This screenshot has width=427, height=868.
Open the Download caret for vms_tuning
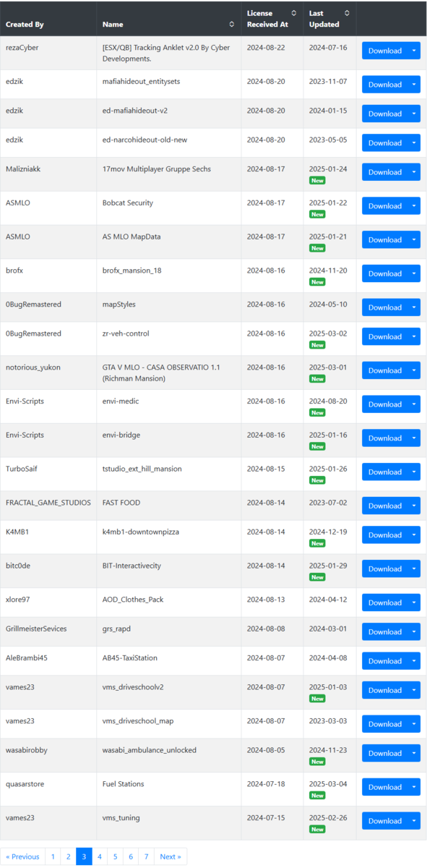click(x=414, y=821)
